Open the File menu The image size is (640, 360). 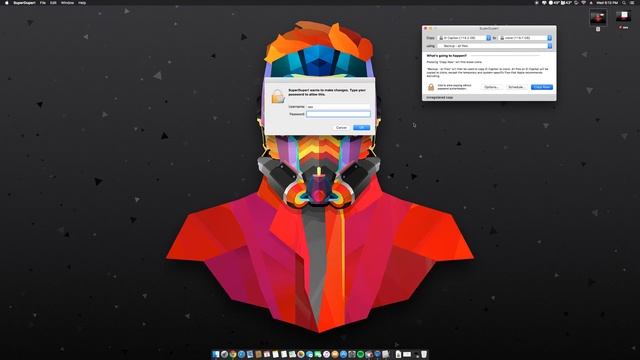coord(43,3)
